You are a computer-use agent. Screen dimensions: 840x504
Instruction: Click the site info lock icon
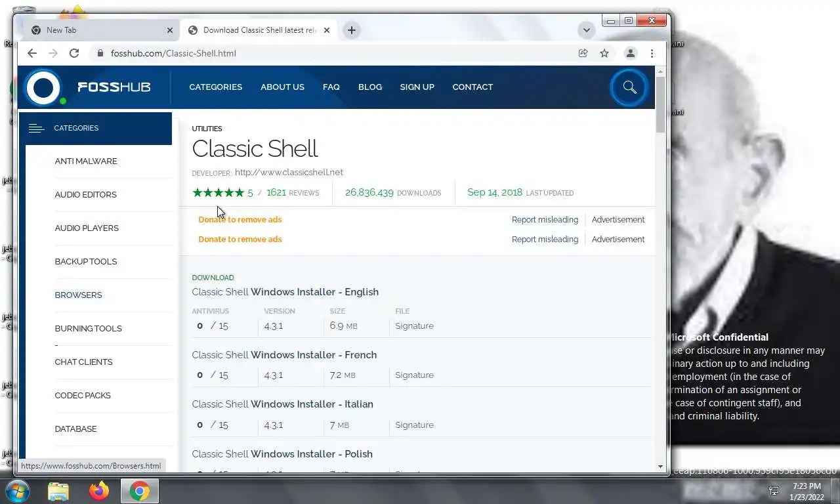pyautogui.click(x=100, y=53)
